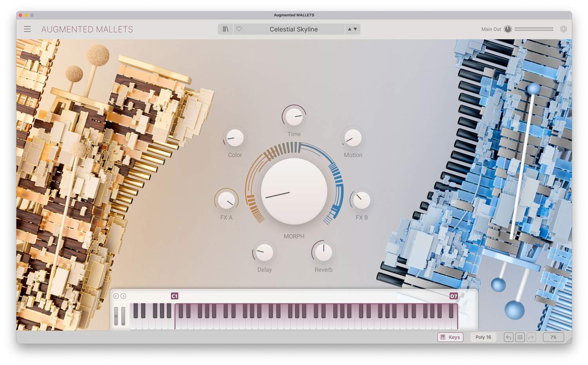
Task: Toggle the Keys keyboard panel button
Action: [x=450, y=337]
